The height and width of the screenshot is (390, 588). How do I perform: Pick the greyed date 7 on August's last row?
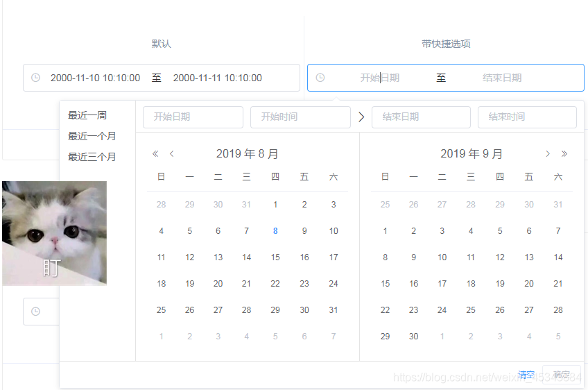click(334, 337)
